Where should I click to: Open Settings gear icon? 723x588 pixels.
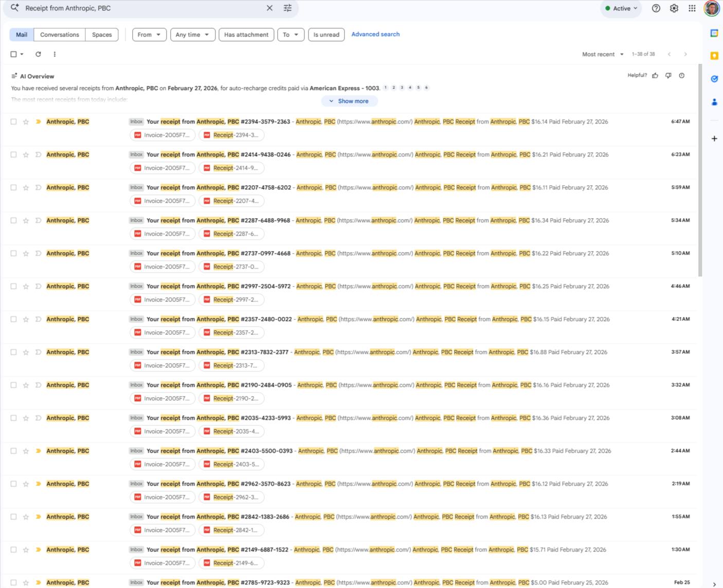coord(674,8)
